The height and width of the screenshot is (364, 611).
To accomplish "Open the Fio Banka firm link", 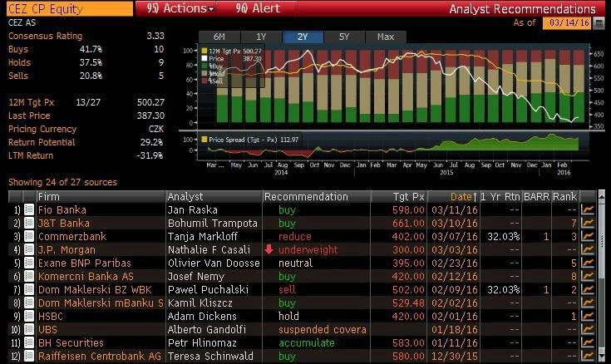I will 62,209.
